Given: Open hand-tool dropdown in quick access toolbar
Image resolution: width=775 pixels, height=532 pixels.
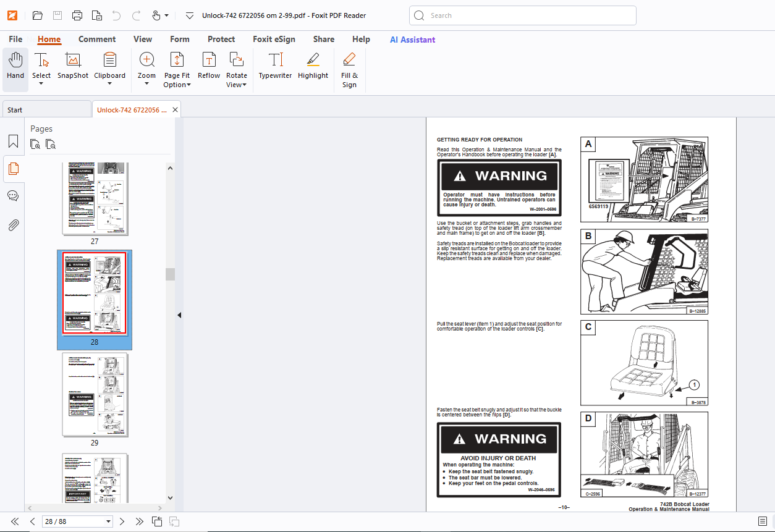Looking at the screenshot, I should [166, 15].
